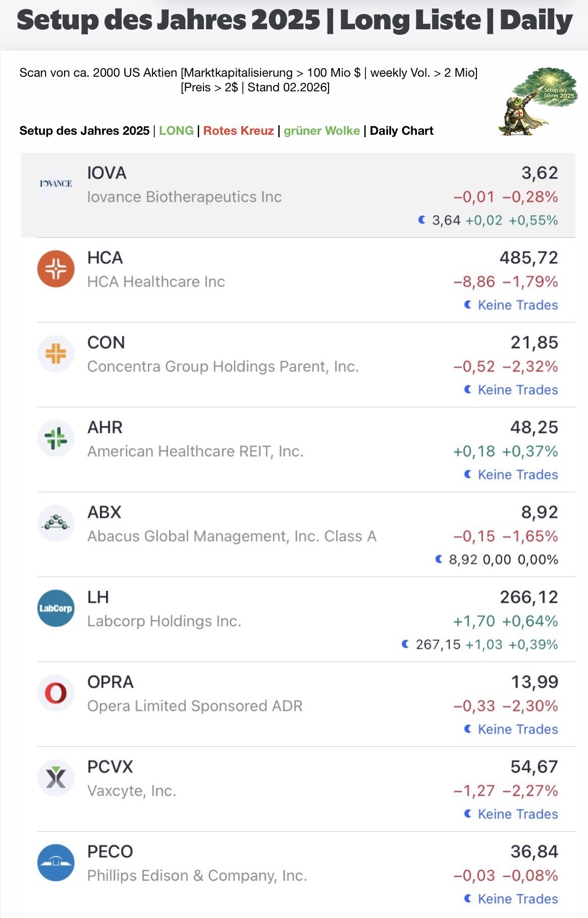Screen dimensions: 588x918
Task: Click the grüner Wolke label
Action: (322, 131)
